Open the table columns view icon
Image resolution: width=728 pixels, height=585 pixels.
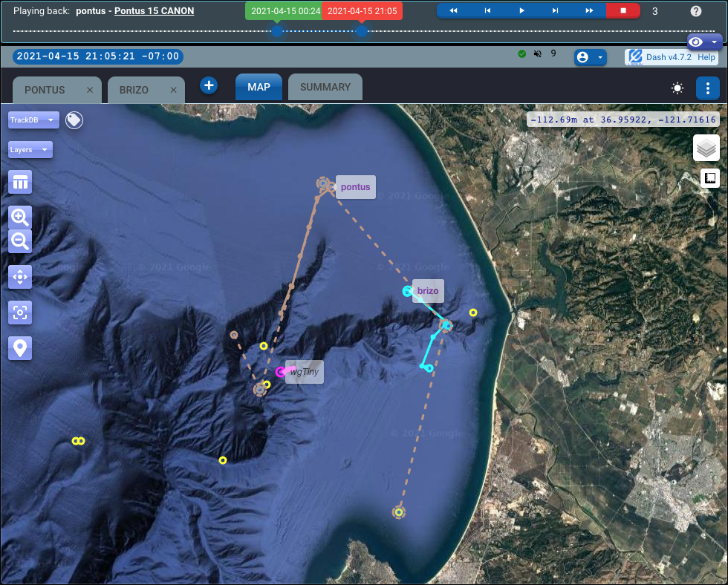pyautogui.click(x=20, y=181)
